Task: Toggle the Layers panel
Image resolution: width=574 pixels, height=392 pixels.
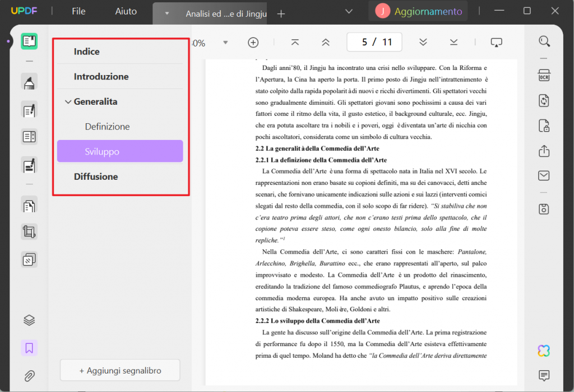Action: point(29,320)
